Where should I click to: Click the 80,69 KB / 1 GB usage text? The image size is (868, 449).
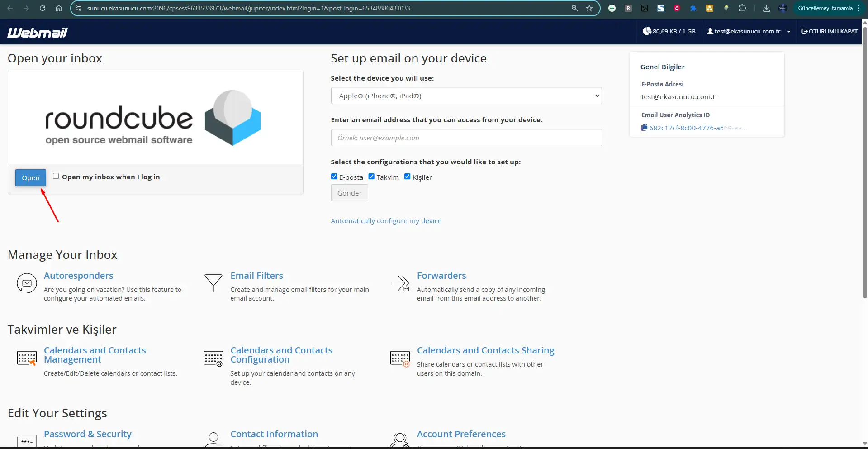pyautogui.click(x=674, y=31)
